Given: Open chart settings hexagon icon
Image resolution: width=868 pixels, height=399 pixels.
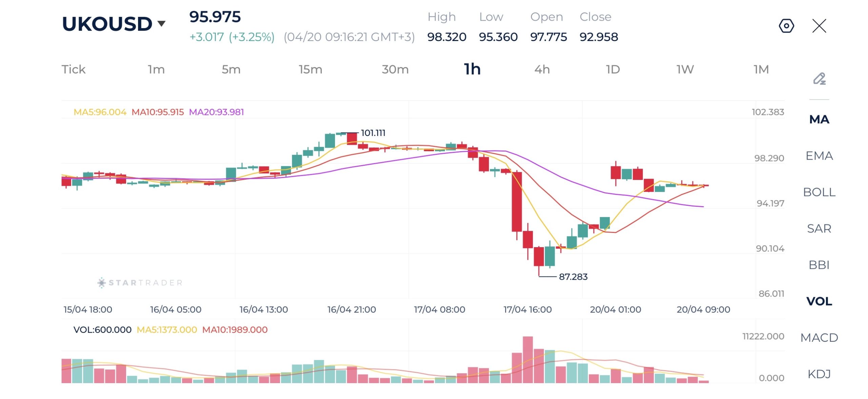Looking at the screenshot, I should coord(786,26).
